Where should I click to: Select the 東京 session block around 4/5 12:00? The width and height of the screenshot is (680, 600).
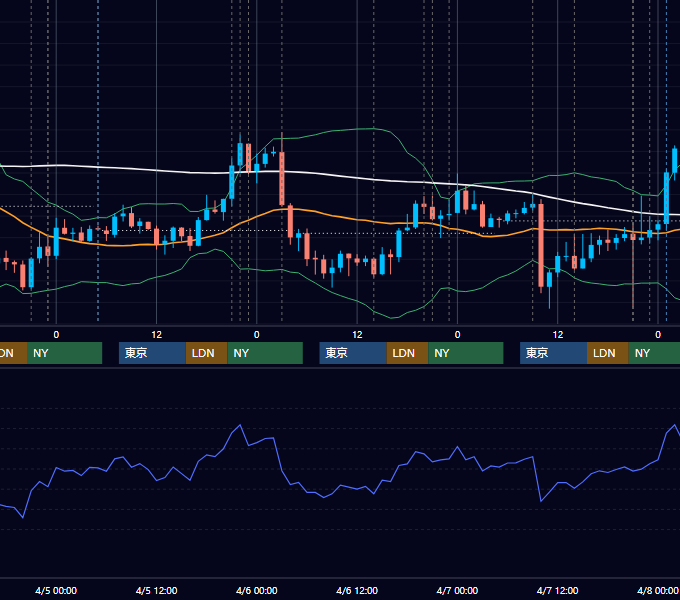click(152, 353)
